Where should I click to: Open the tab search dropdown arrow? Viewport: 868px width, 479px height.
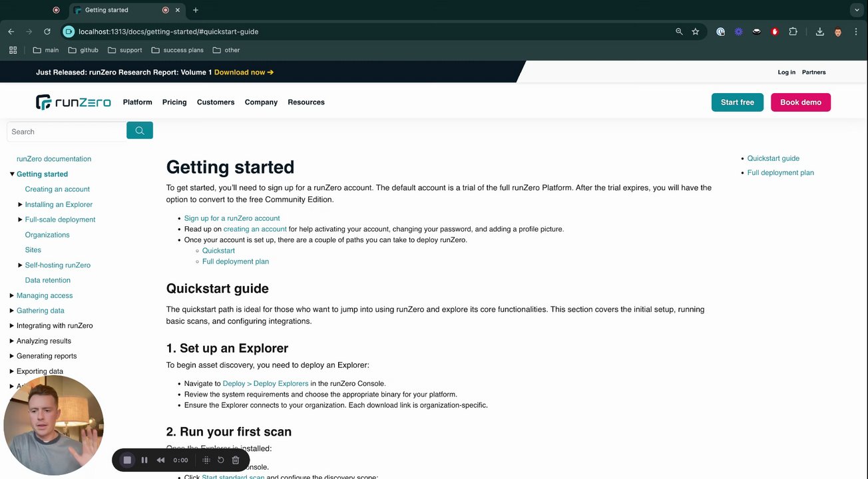coord(857,10)
